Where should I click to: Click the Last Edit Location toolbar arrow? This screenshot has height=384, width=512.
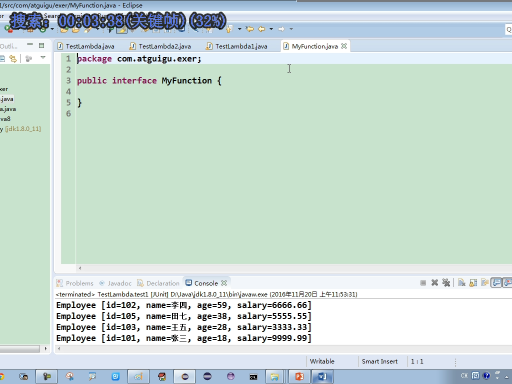click(x=250, y=29)
